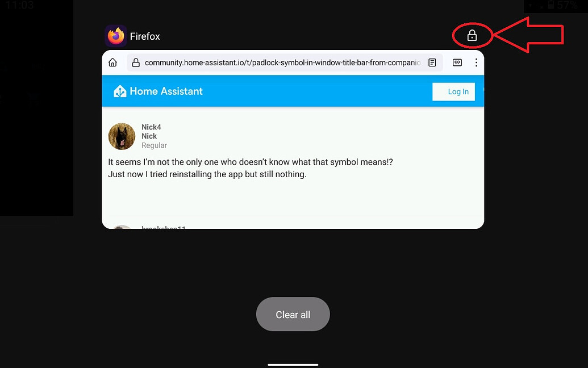Open reader view from the address bar

(x=432, y=62)
